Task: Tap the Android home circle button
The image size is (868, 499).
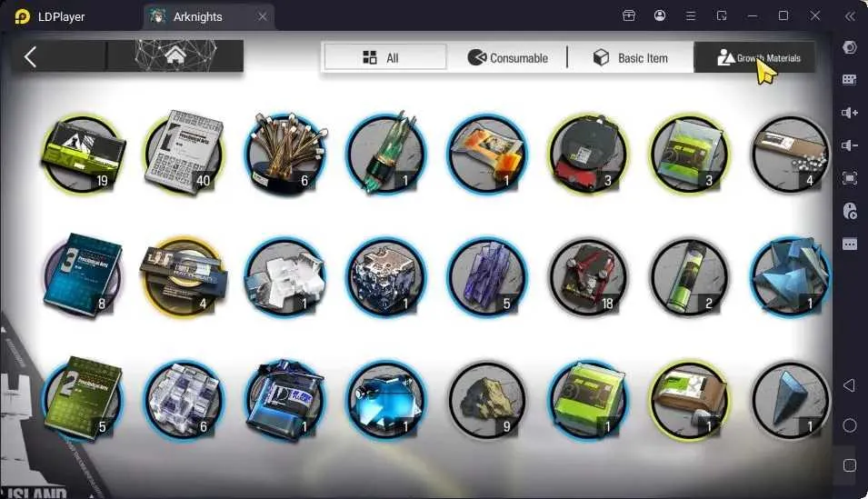Action: [x=849, y=425]
